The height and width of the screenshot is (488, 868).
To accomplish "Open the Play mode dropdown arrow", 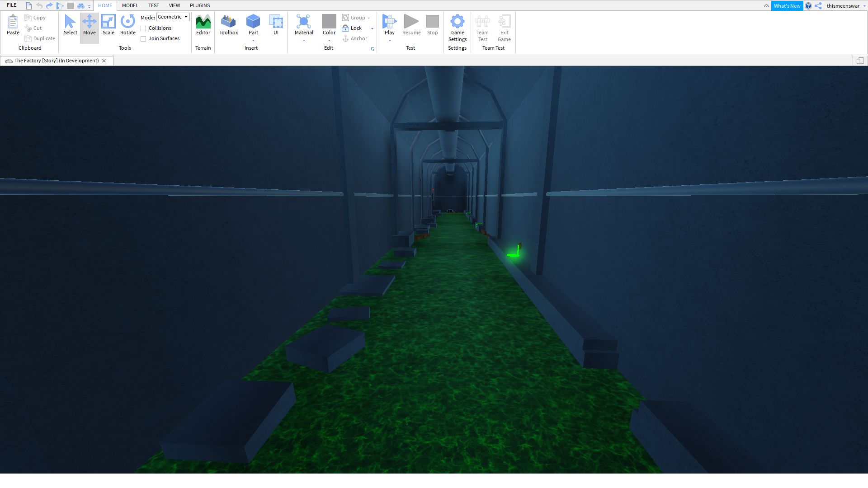I will coord(389,40).
